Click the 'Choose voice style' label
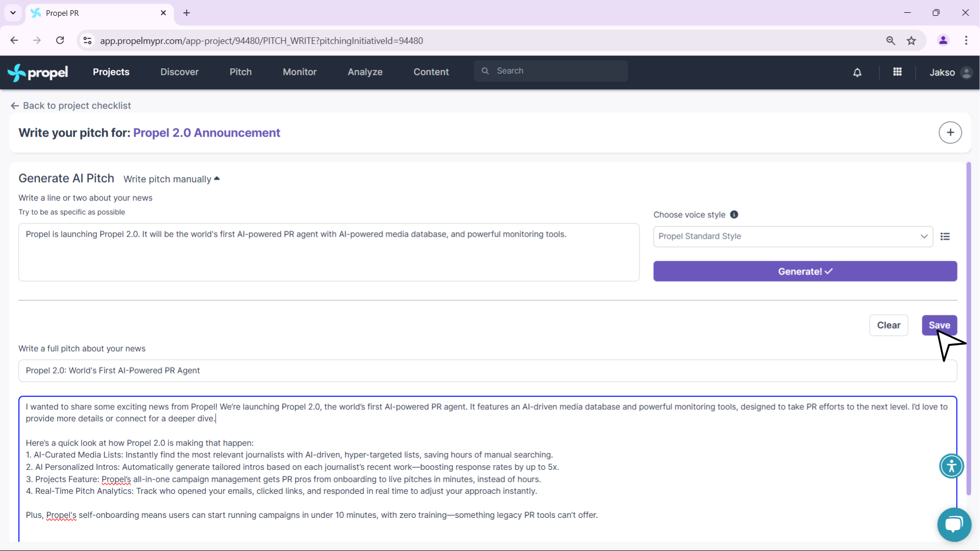The height and width of the screenshot is (551, 980). click(x=689, y=215)
